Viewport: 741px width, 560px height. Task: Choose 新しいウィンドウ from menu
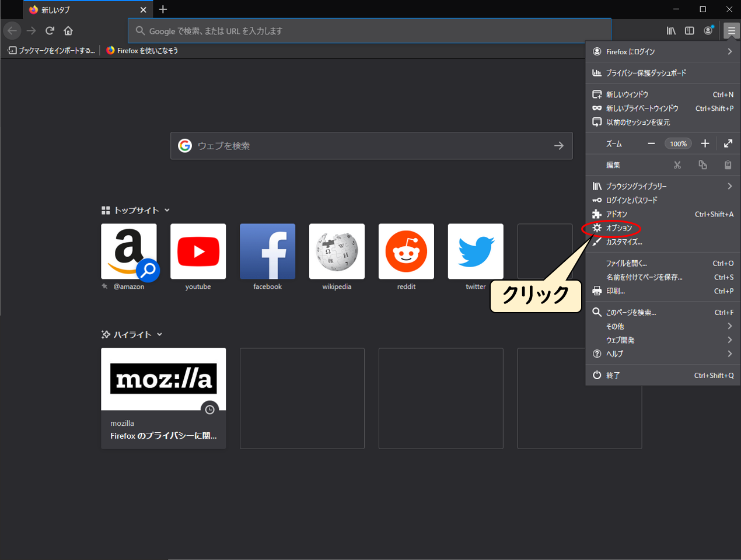pyautogui.click(x=663, y=94)
